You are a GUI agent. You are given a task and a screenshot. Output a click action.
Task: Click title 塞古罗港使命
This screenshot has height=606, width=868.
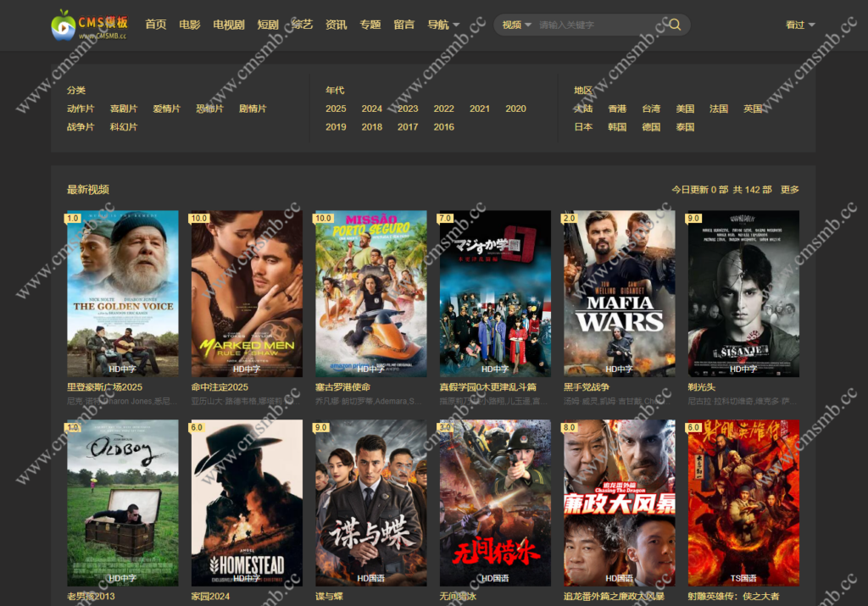click(x=342, y=387)
